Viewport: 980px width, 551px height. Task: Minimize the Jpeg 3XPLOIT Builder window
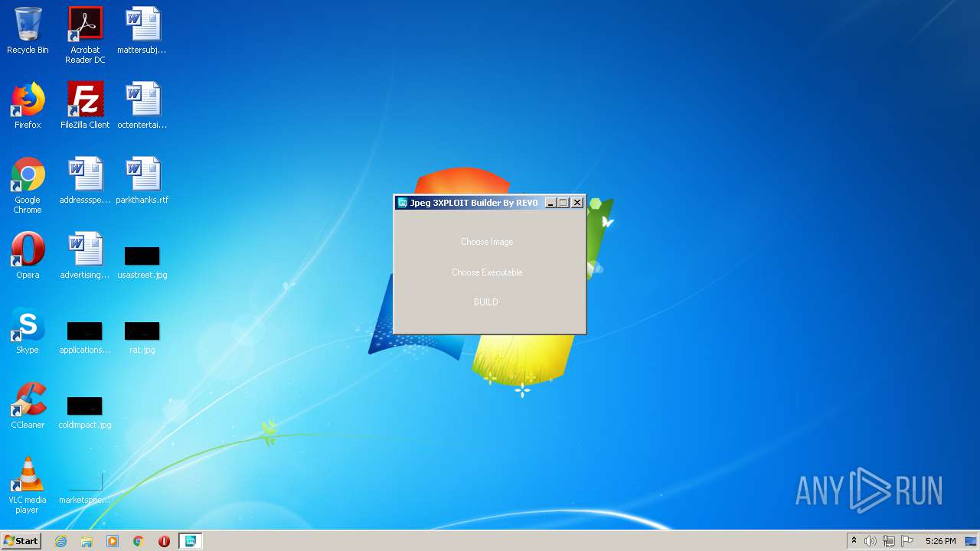point(550,203)
